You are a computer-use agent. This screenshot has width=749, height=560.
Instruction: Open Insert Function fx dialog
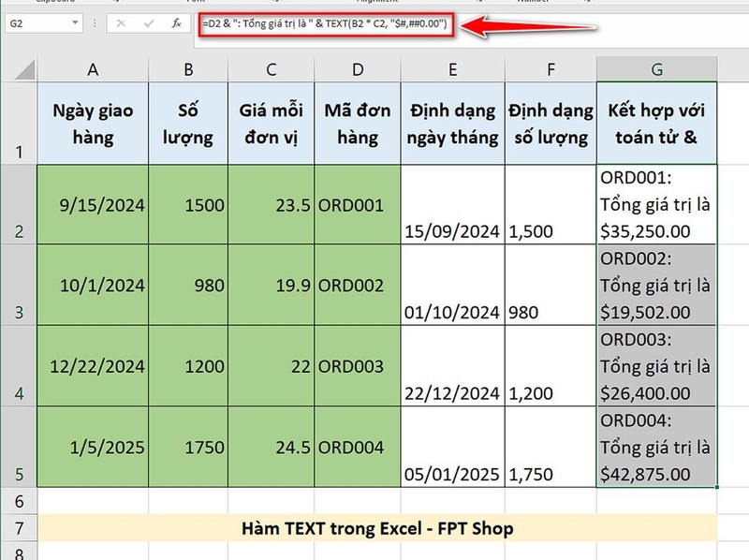point(177,23)
